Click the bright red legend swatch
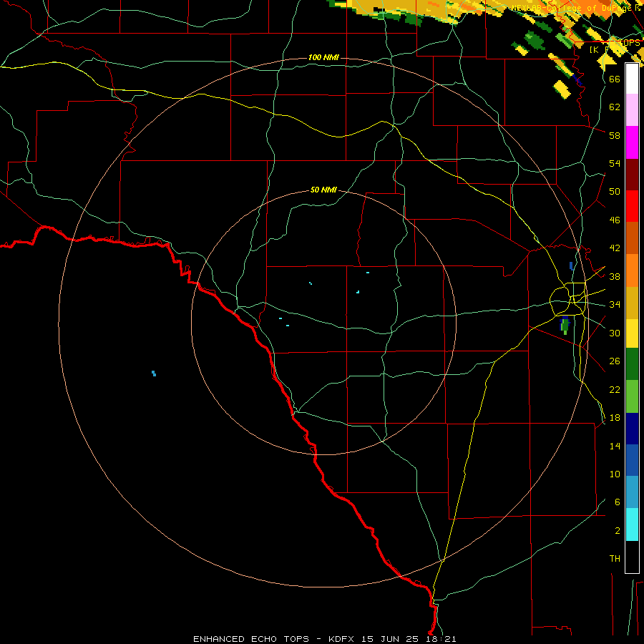 coord(632,206)
